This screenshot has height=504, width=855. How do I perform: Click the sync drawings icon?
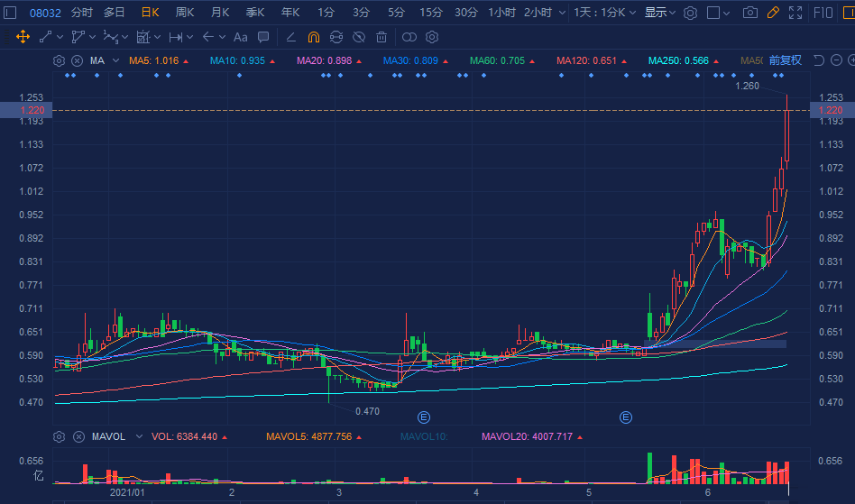336,37
